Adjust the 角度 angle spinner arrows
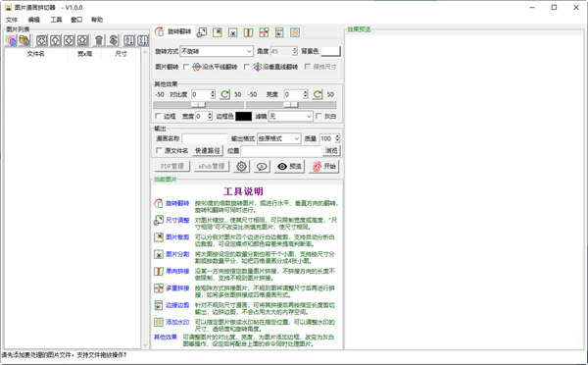The height and width of the screenshot is (365, 588). [x=294, y=51]
